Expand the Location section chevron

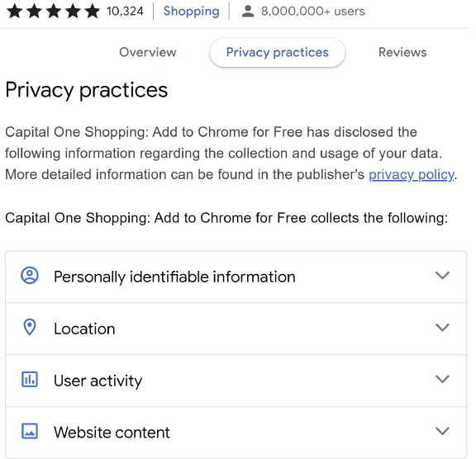click(442, 327)
